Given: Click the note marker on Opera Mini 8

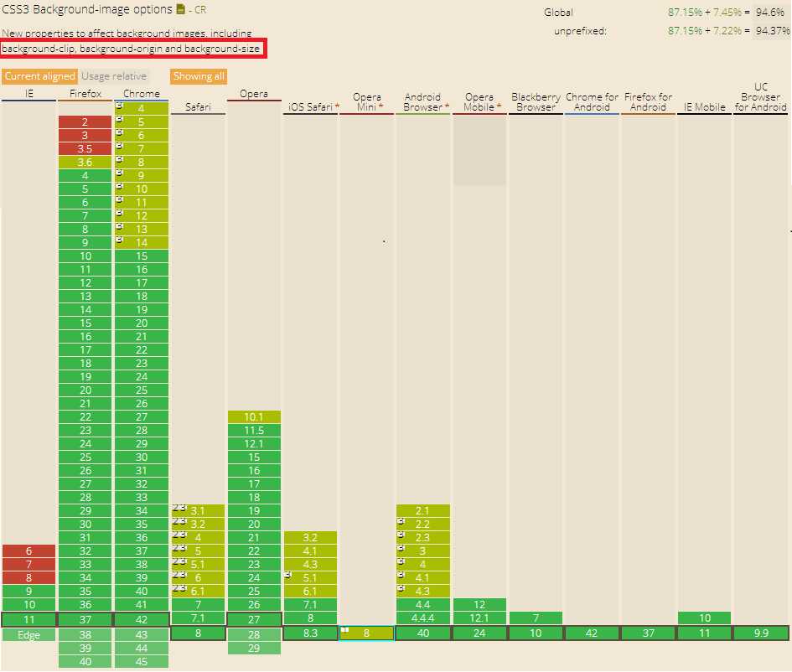Looking at the screenshot, I should 345,630.
